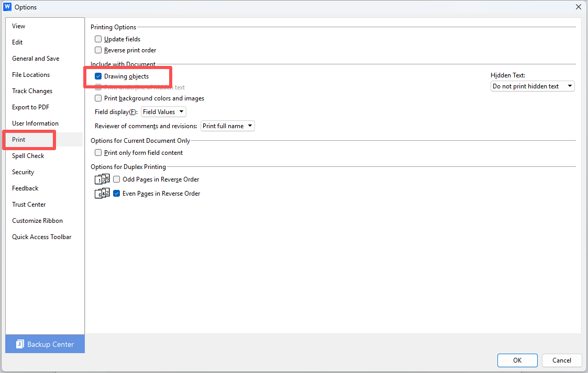Image resolution: width=588 pixels, height=373 pixels.
Task: Click the WPS Writer icon in title bar
Action: click(x=7, y=7)
